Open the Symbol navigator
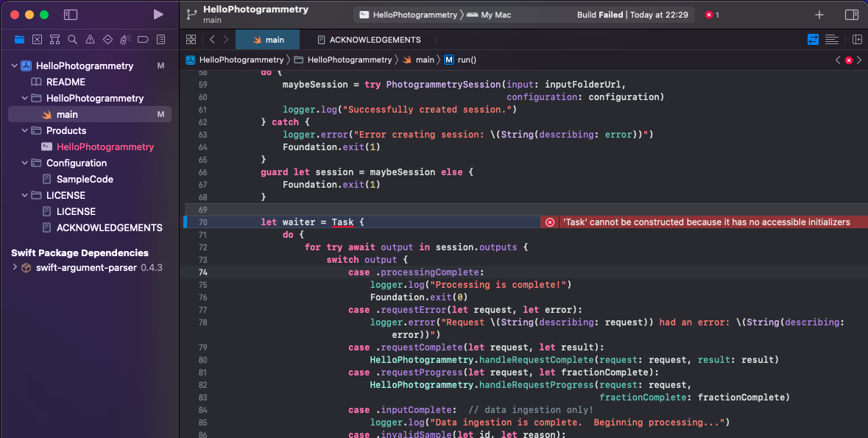Screen dimensions: 868x438 pos(54,39)
